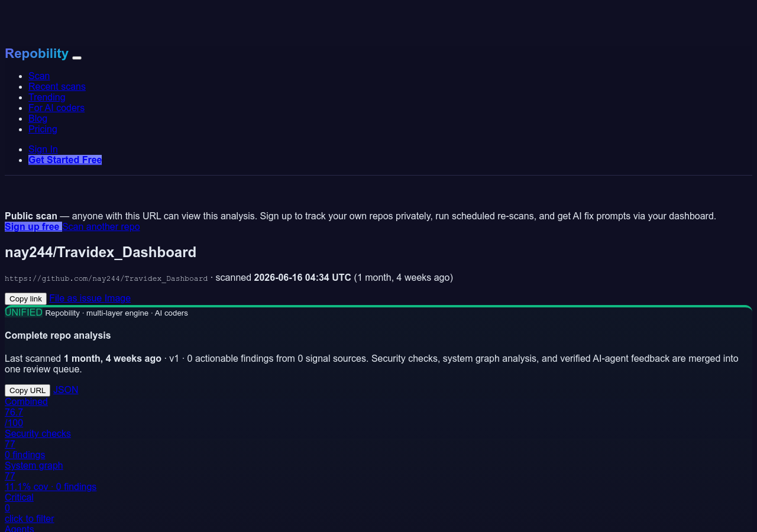
Task: Click the Copy link button
Action: point(25,299)
